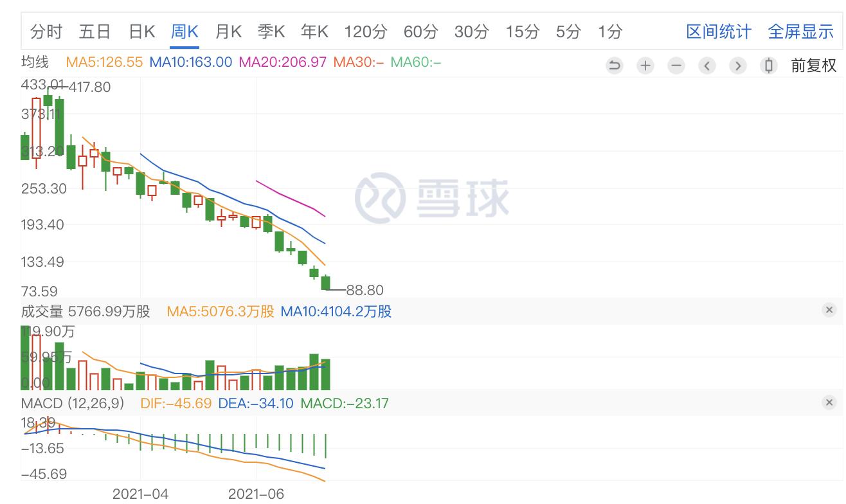Toggle the candlestick chart style icon
This screenshot has height=504, width=846.
pyautogui.click(x=768, y=66)
